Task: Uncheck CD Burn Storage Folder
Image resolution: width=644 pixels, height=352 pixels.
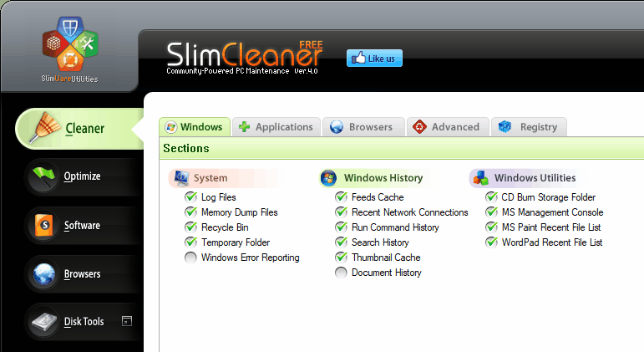Action: point(492,197)
